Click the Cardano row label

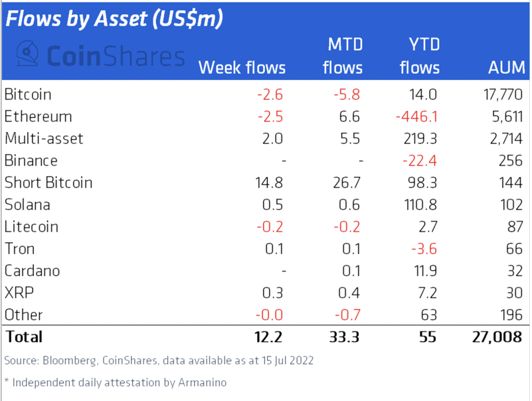[x=32, y=271]
